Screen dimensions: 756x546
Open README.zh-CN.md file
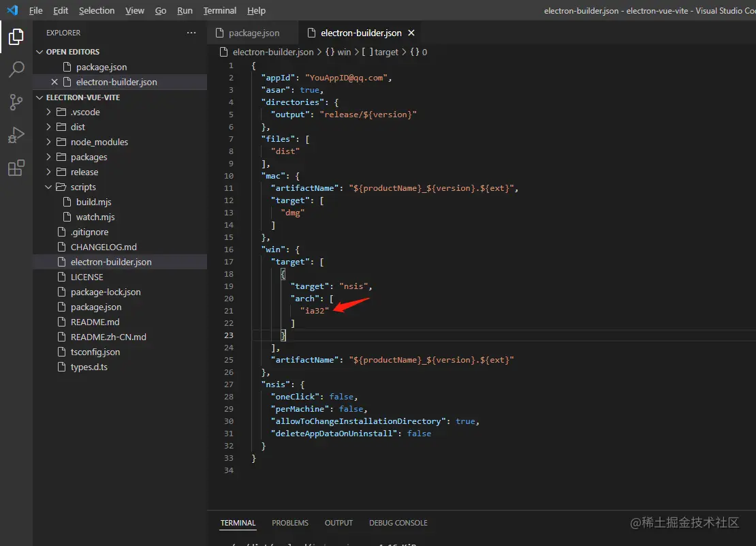(120, 337)
